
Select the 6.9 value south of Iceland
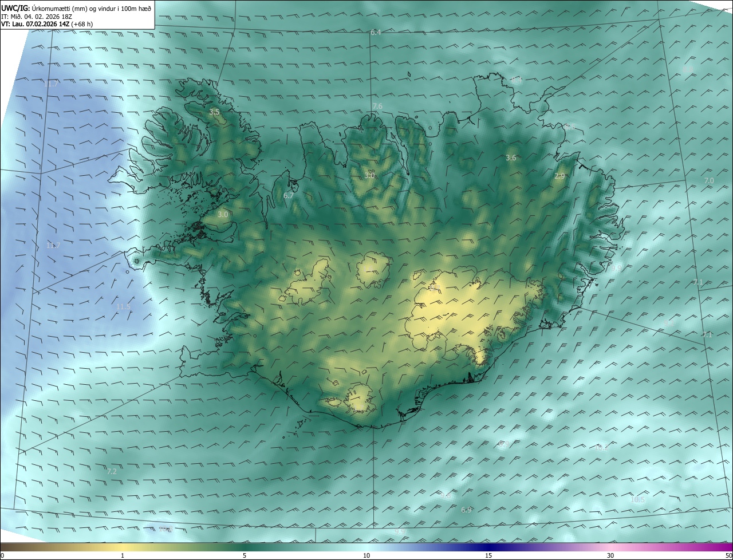(x=466, y=510)
